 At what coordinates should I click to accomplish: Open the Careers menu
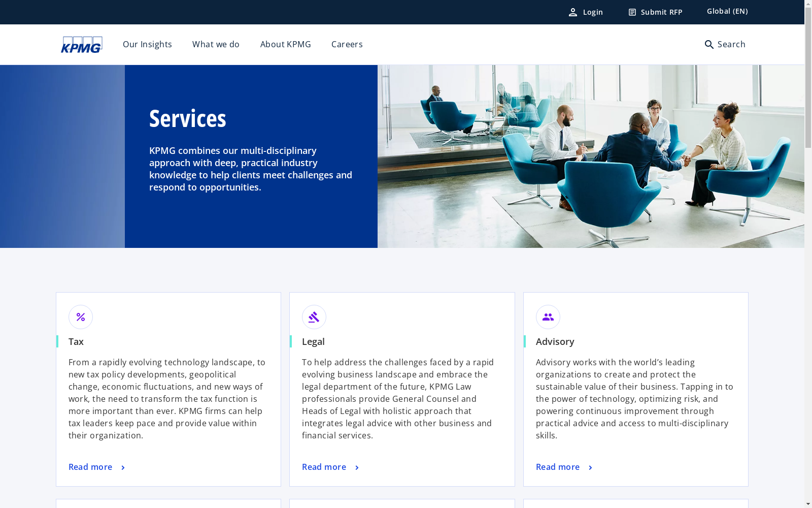pyautogui.click(x=347, y=44)
